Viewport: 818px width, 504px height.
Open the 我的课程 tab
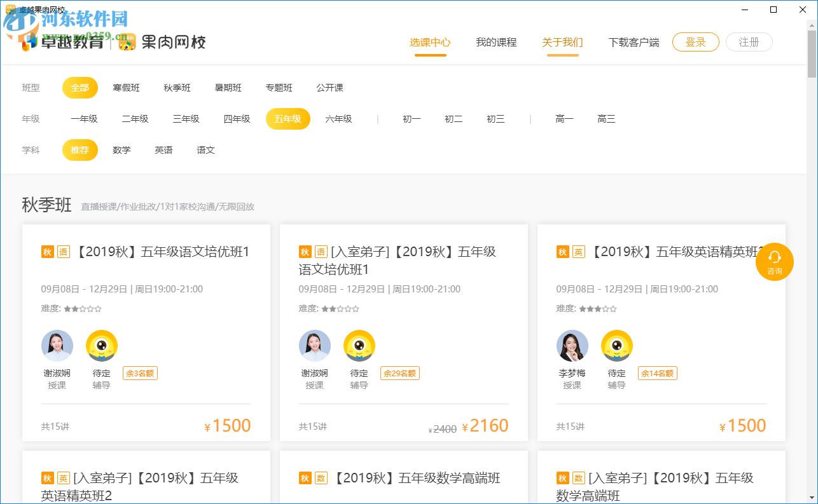496,43
